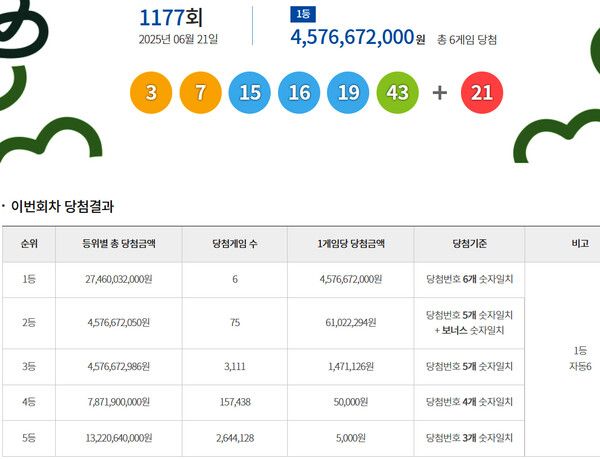Click the 당첨게임 수 column header
600x459 pixels.
point(235,244)
